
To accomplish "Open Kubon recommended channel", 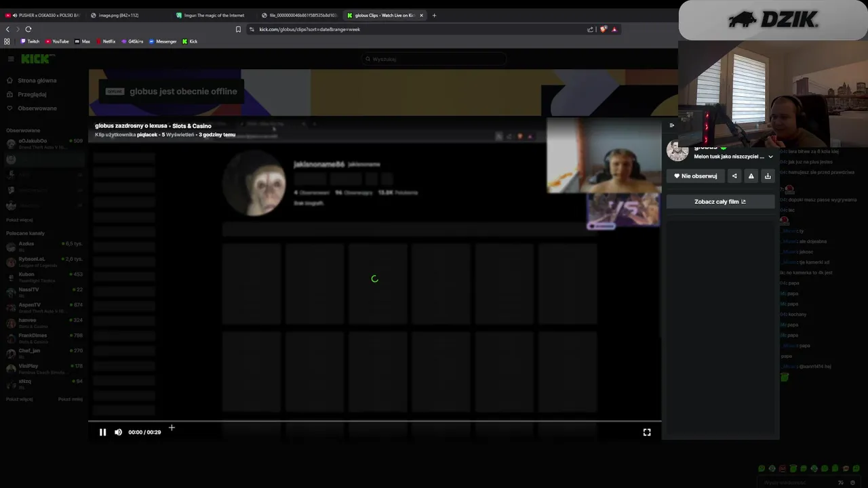I will pos(44,277).
